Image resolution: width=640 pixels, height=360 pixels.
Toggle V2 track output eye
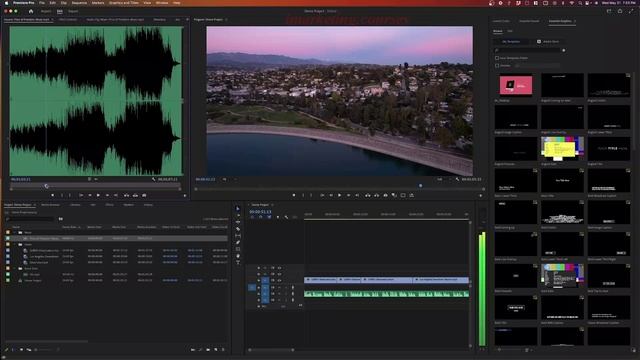click(279, 274)
